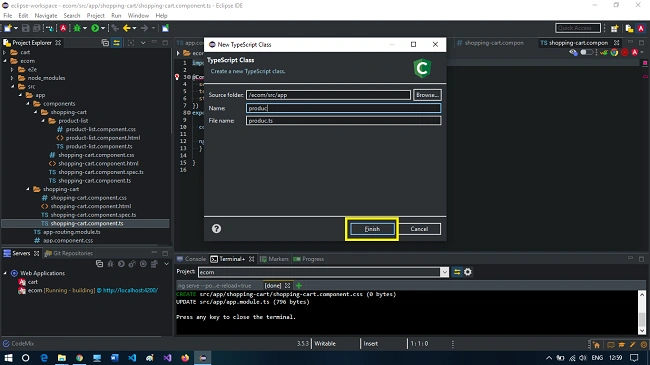Click the Name input field
This screenshot has width=650, height=365.
tap(343, 108)
